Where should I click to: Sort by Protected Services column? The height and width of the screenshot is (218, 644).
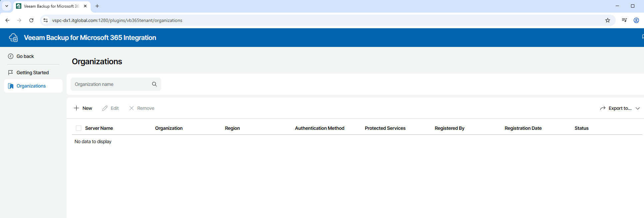tap(385, 128)
